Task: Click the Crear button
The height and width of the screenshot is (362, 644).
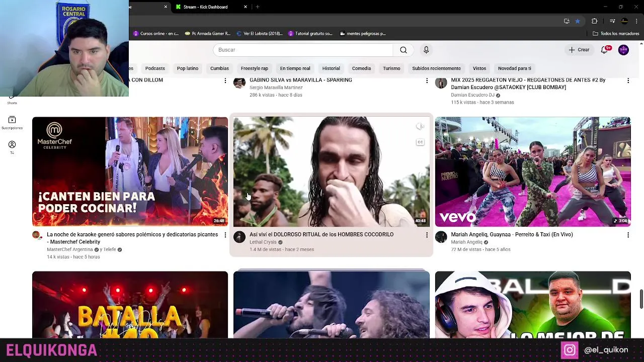Action: pos(579,50)
